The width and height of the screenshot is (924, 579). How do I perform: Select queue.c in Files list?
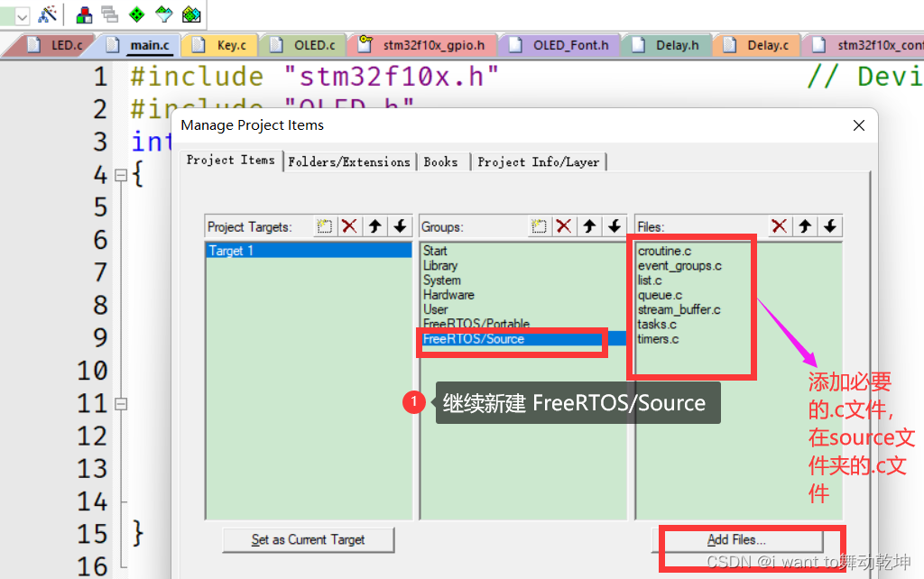(x=660, y=295)
